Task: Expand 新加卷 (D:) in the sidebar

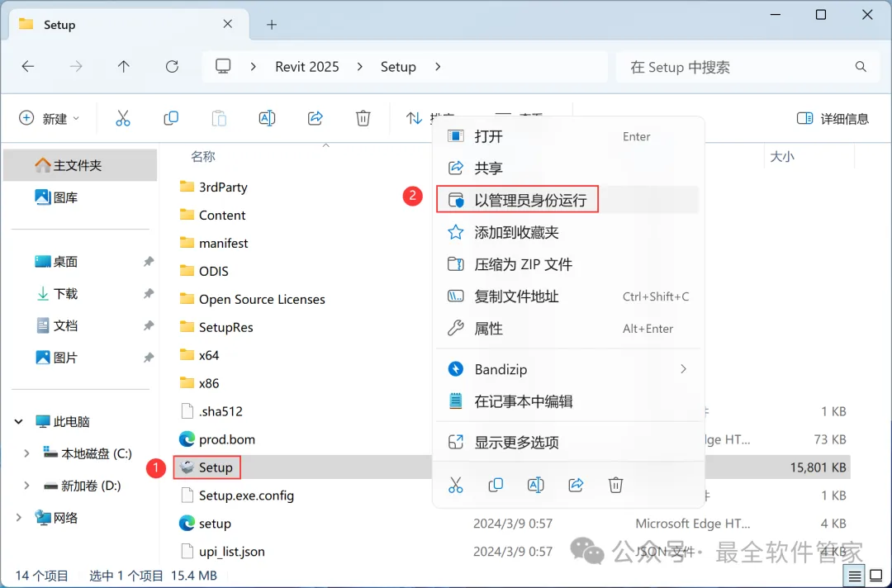Action: (x=26, y=485)
